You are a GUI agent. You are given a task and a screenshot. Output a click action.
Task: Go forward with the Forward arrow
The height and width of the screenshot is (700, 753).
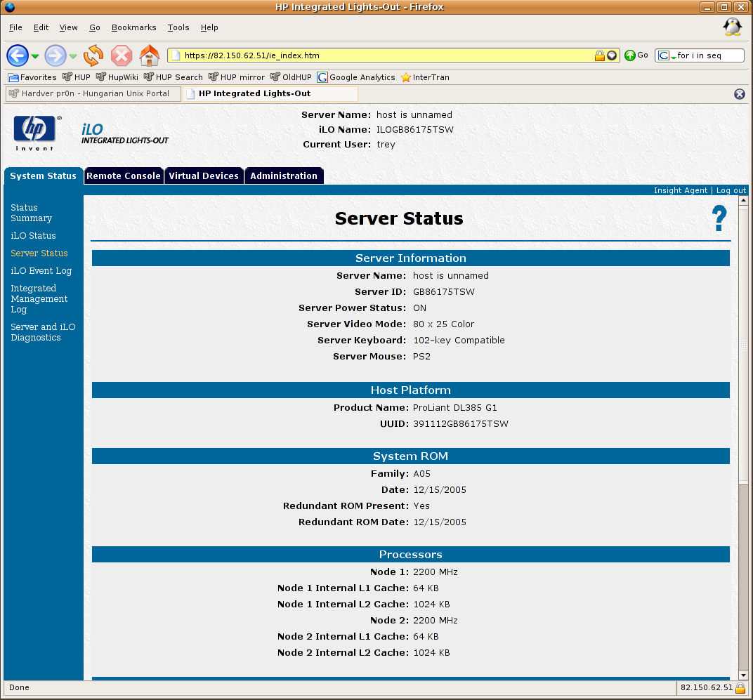55,55
